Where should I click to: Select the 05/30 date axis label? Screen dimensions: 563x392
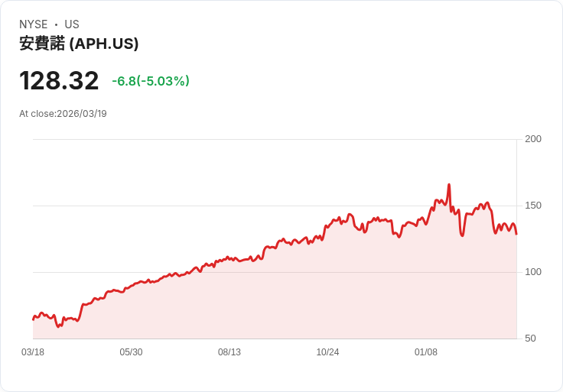pos(131,352)
